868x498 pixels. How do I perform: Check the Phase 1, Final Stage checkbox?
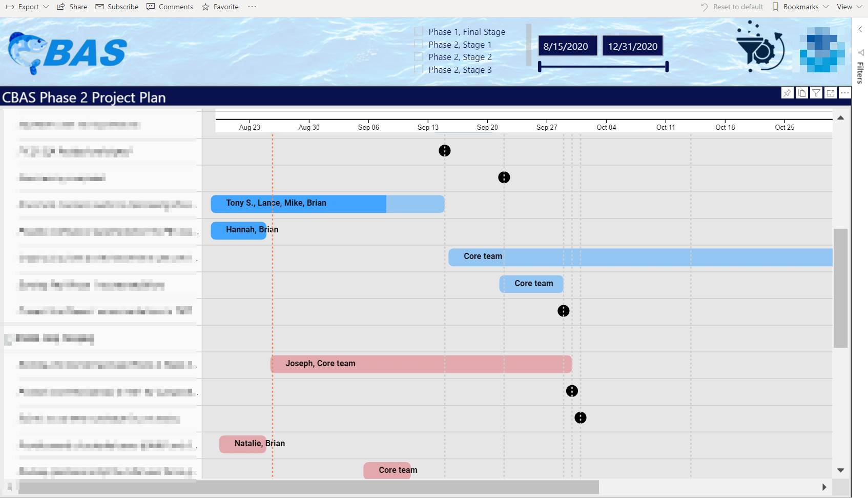[418, 31]
